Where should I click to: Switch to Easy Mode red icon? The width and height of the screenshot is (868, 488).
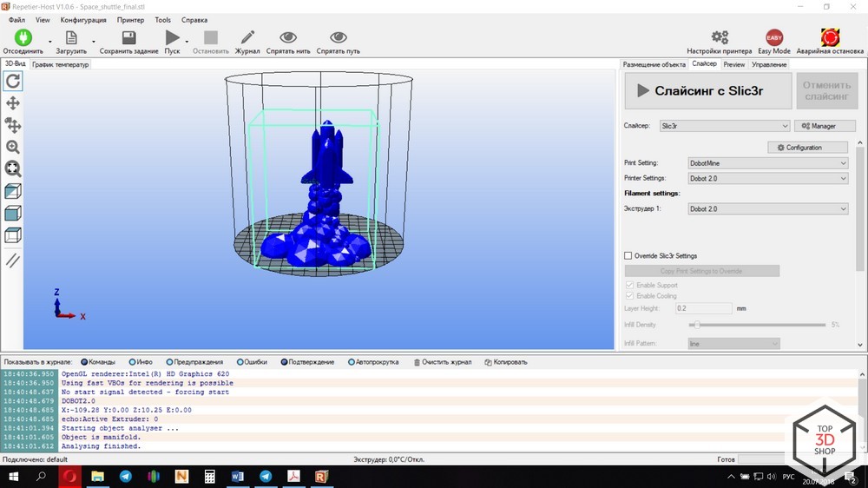pyautogui.click(x=774, y=37)
